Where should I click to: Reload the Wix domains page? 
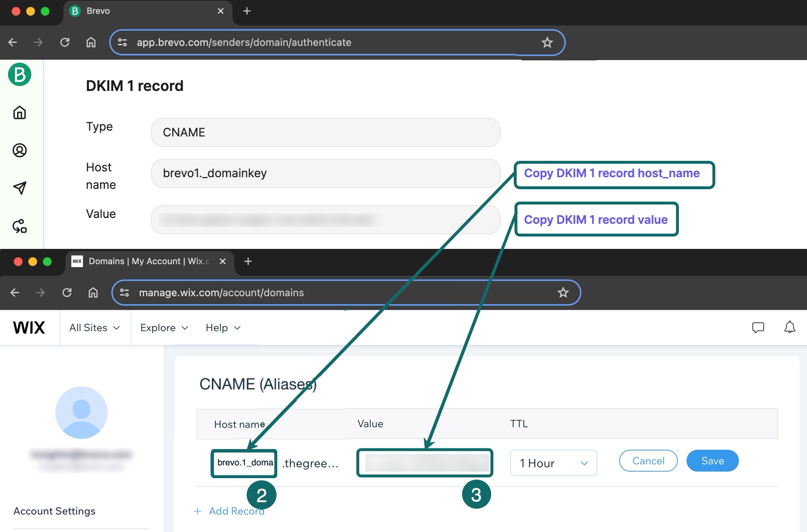tap(67, 292)
